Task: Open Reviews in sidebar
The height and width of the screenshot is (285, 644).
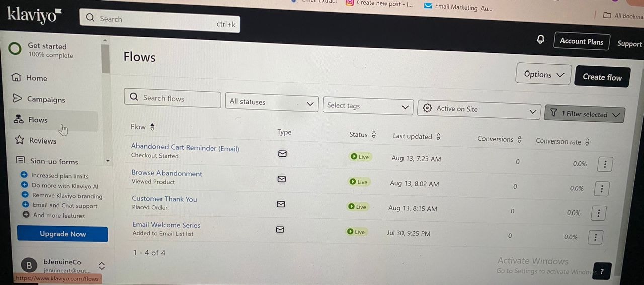Action: point(43,140)
